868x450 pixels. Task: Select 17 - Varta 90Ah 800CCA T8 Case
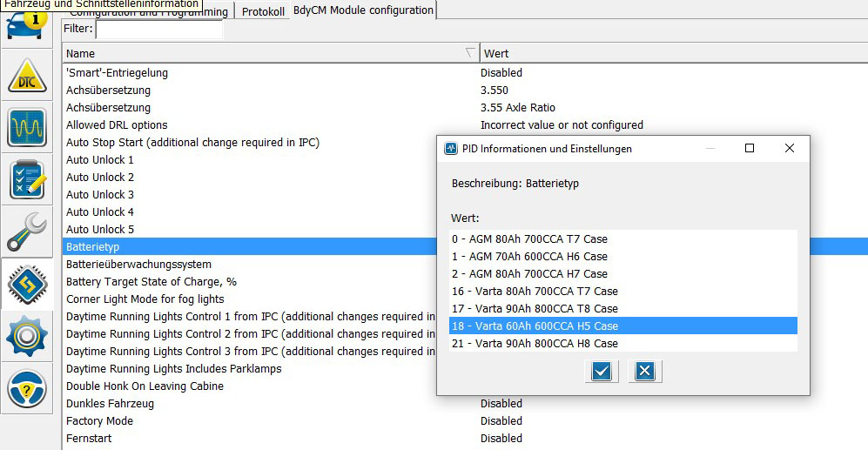click(622, 308)
